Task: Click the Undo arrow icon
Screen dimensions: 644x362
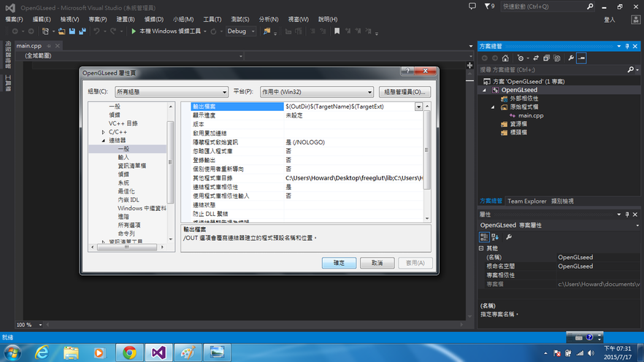Action: pos(96,31)
